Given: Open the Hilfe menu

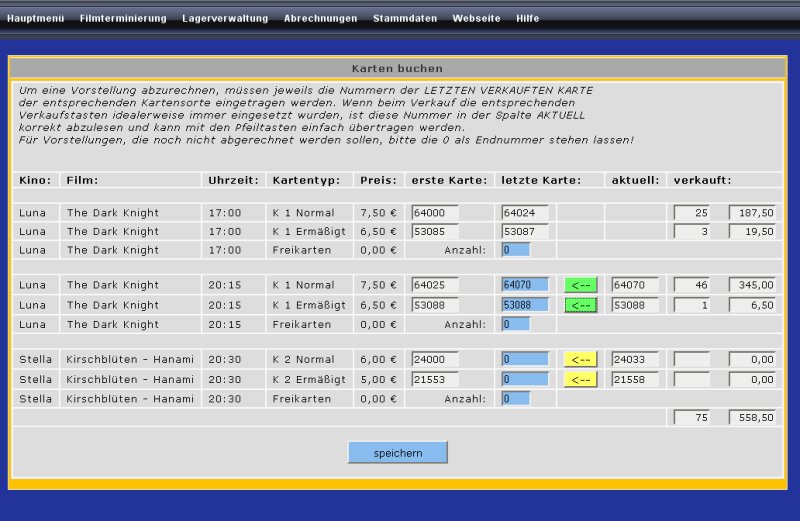Looking at the screenshot, I should [x=528, y=18].
